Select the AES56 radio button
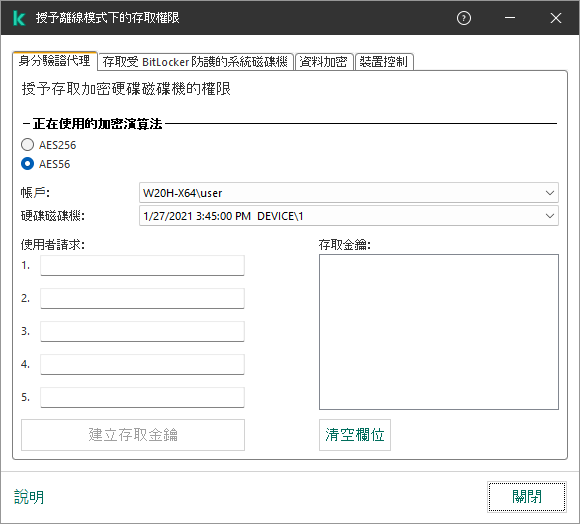This screenshot has height=524, width=580. [27, 163]
